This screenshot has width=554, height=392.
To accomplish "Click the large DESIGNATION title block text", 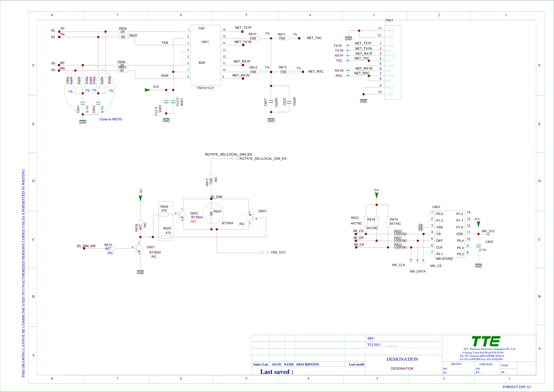I will click(x=402, y=359).
